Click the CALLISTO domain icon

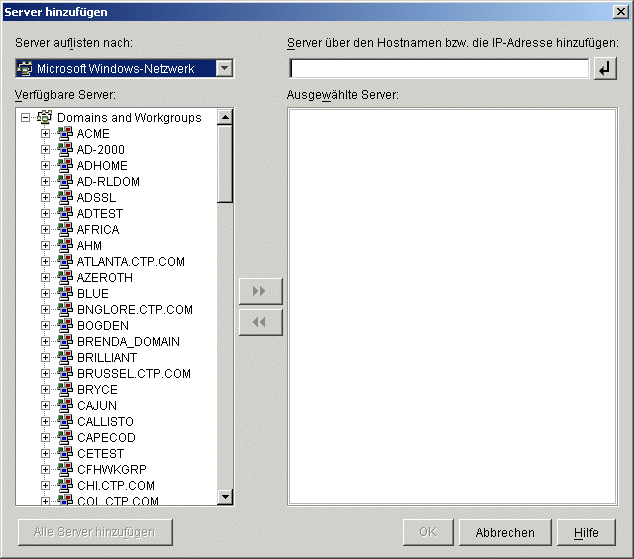tap(65, 422)
